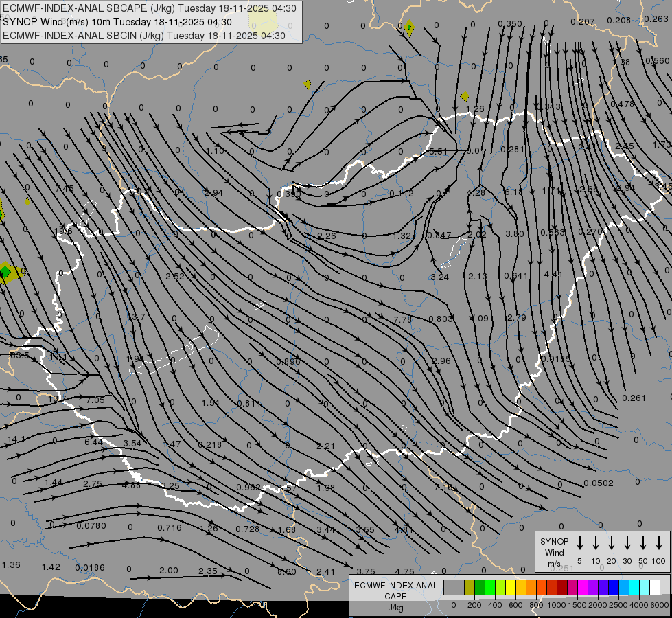The height and width of the screenshot is (618, 672).
Task: Click the 0.0502 value near the right edge
Action: coord(598,483)
